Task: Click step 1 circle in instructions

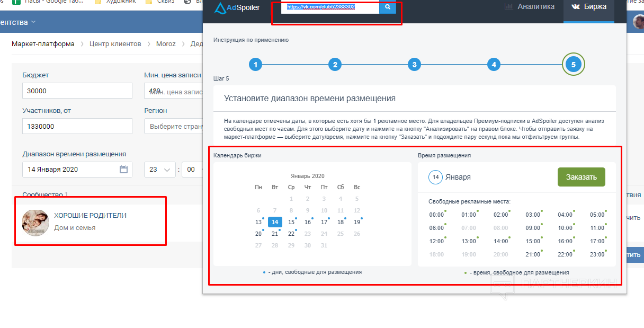Action: [x=255, y=65]
